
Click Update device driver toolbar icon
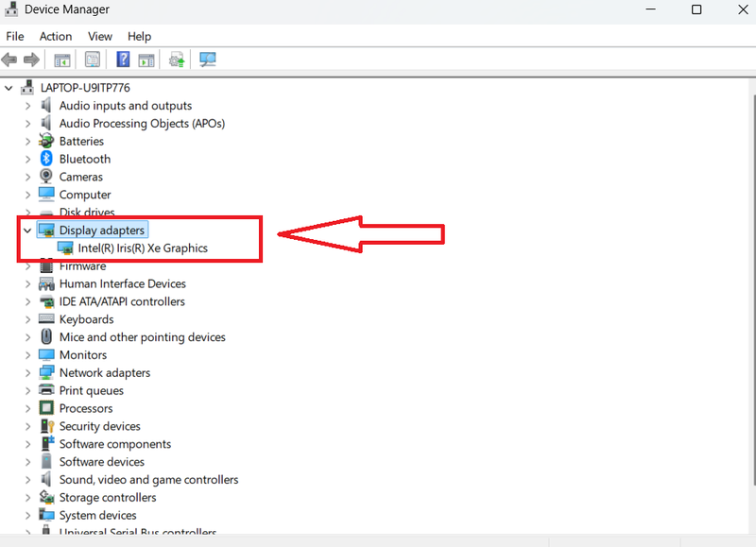point(177,60)
